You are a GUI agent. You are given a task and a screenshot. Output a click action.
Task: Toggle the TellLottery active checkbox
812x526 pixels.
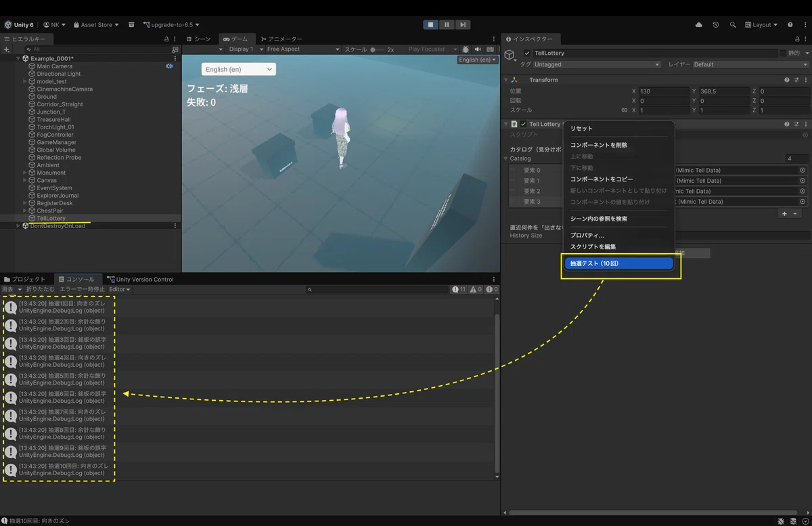click(527, 53)
